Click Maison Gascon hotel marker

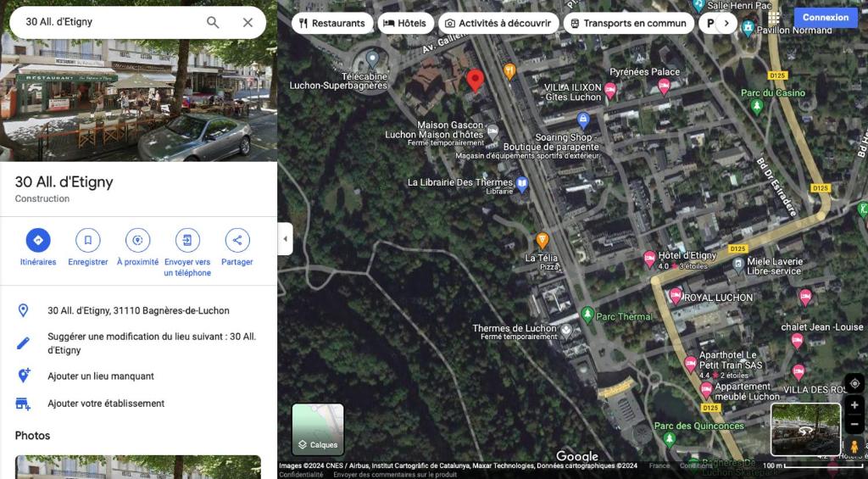click(x=492, y=131)
